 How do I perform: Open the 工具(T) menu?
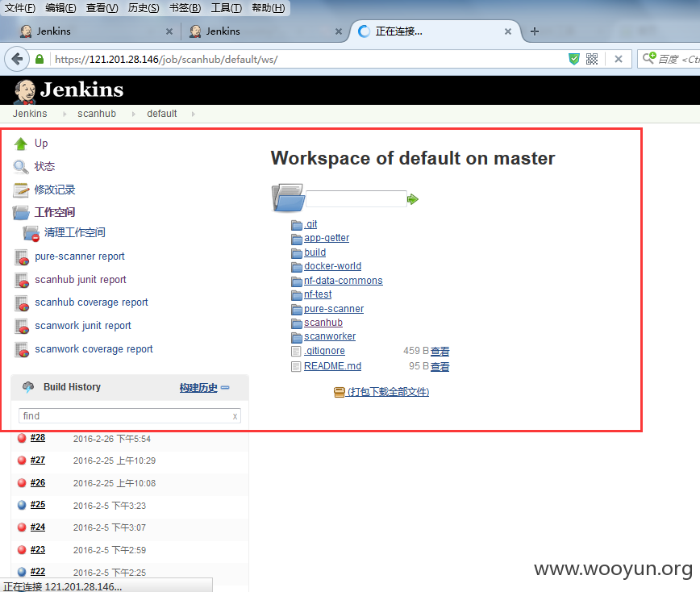227,8
